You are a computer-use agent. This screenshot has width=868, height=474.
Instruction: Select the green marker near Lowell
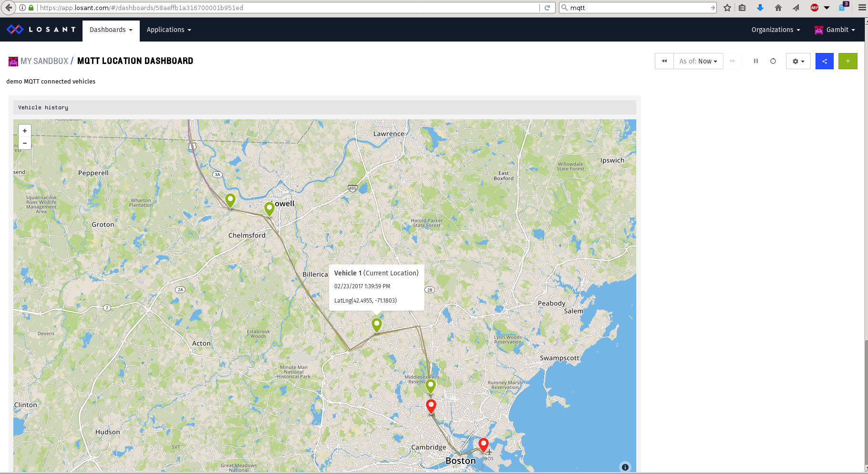pos(269,208)
